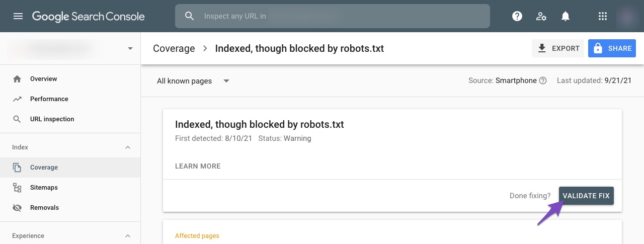Screen dimensions: 644x244
Task: Click the search magnifier icon
Action: click(189, 16)
